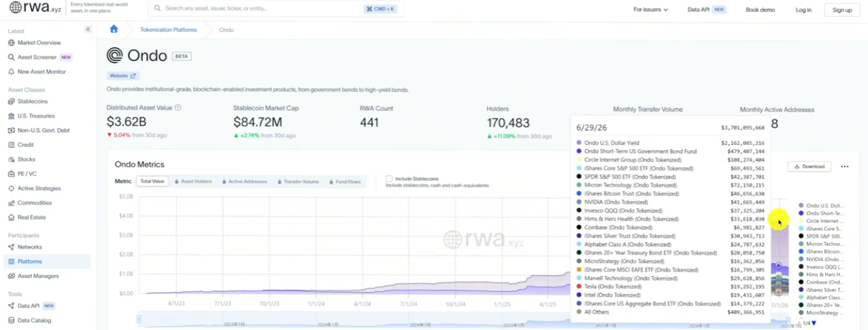Toggle NVIDIA legend entry
Image resolution: width=868 pixels, height=330 pixels.
point(821,259)
